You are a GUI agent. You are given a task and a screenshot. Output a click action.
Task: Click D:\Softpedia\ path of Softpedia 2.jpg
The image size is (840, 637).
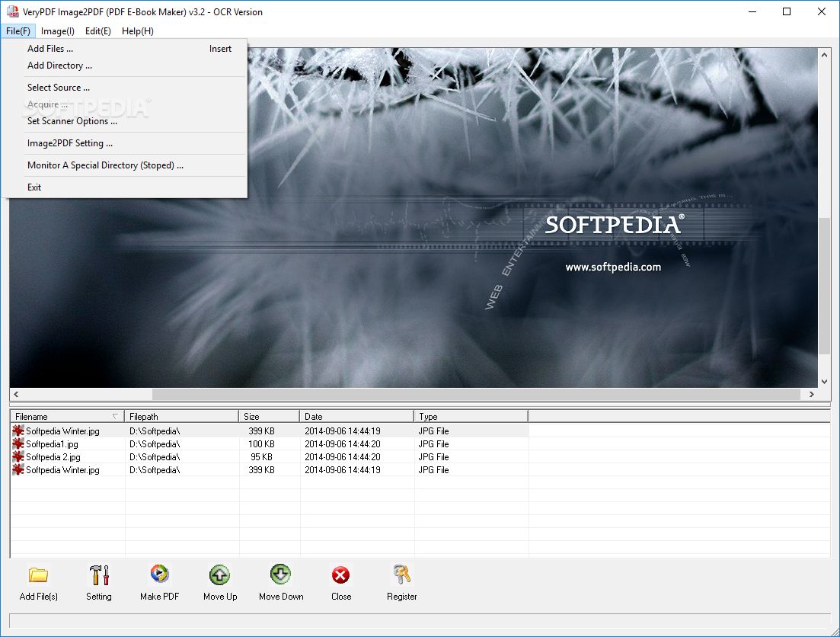(x=155, y=457)
